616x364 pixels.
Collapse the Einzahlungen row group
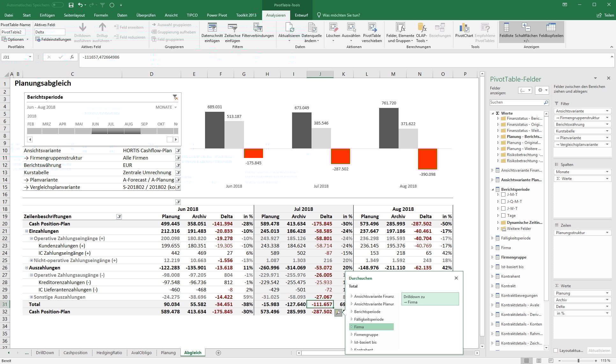27,231
